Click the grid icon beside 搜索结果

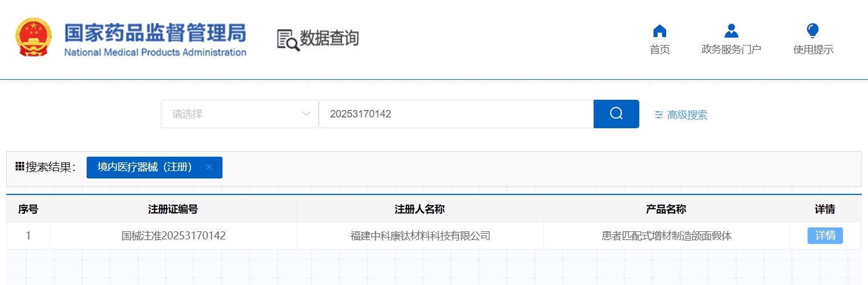(19, 167)
